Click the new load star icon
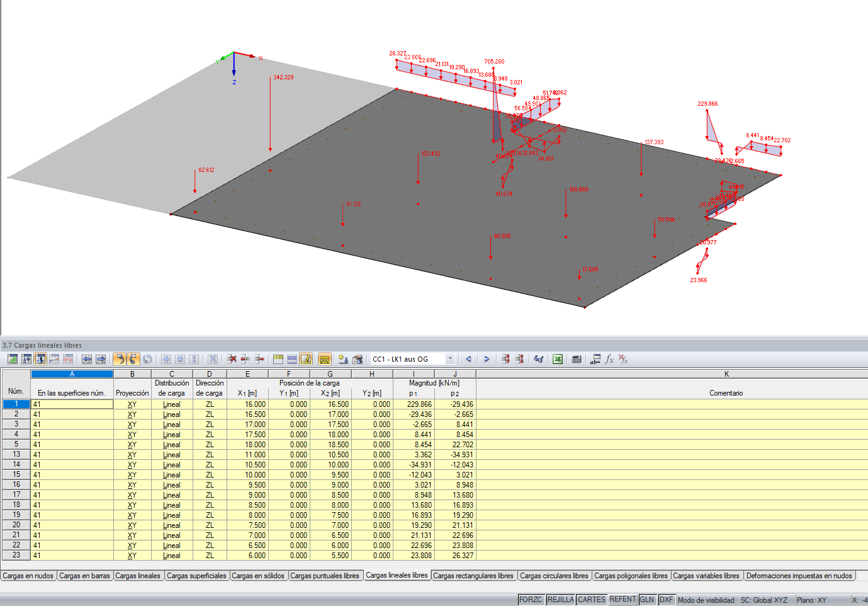Image resolution: width=868 pixels, height=606 pixels. click(343, 359)
